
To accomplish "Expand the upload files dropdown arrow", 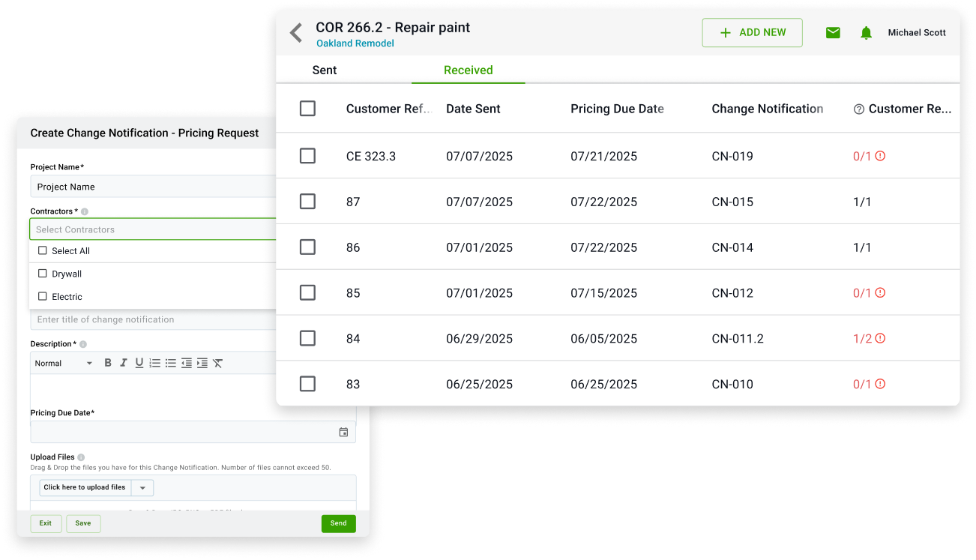I will coord(142,487).
